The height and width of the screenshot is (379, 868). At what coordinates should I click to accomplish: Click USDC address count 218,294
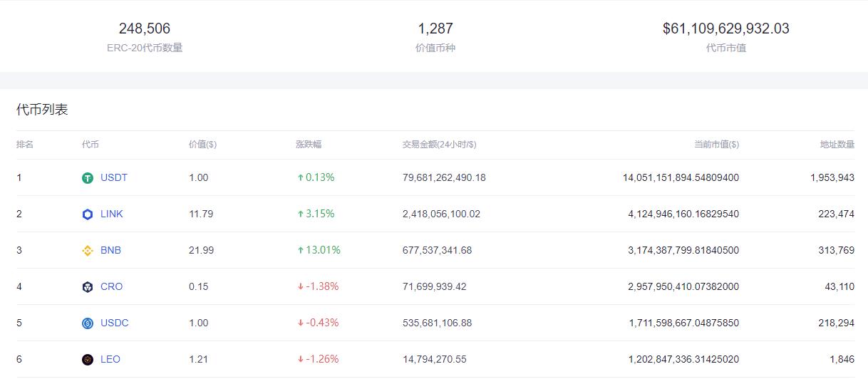837,323
